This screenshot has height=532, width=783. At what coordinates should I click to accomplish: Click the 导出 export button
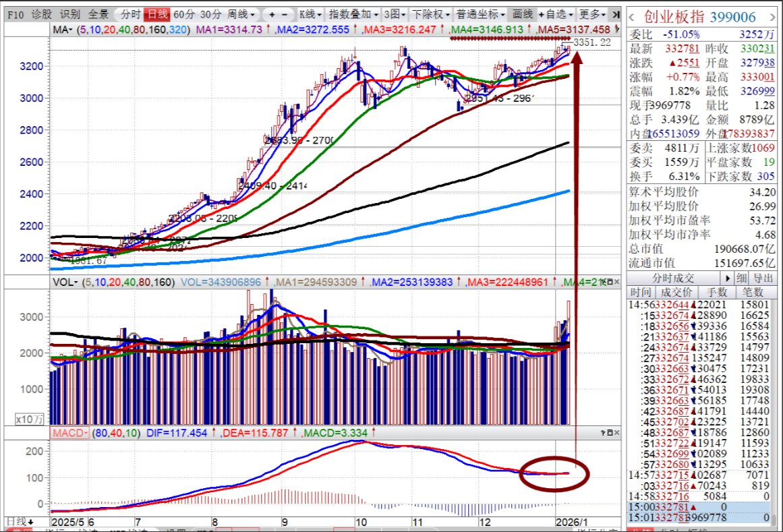[763, 278]
